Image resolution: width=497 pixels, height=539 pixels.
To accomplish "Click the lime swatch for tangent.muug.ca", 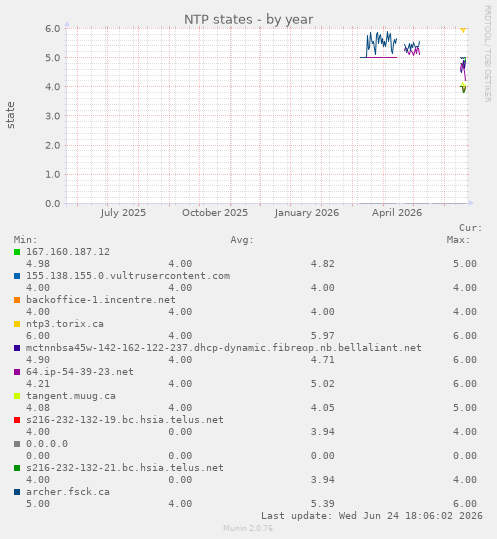I will (17, 396).
